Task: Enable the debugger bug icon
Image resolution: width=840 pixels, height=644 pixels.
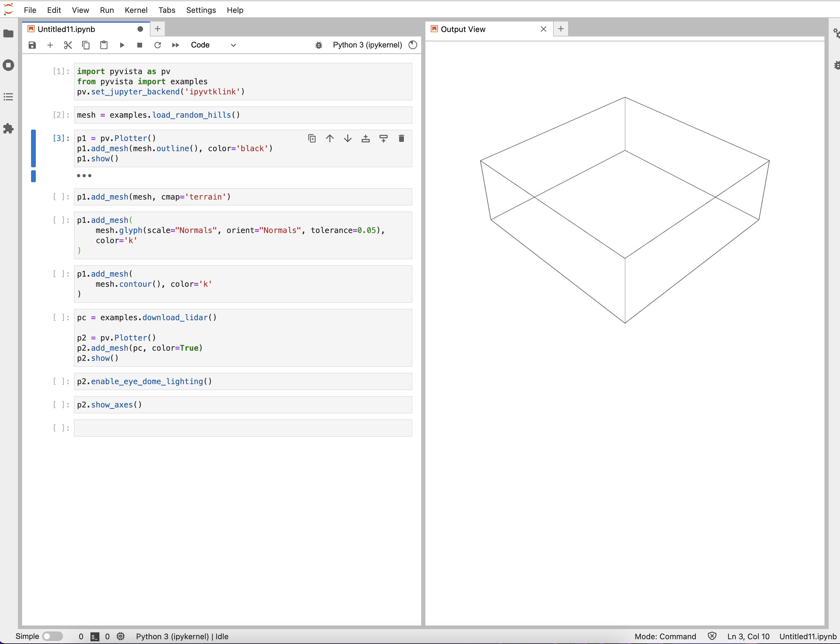Action: pos(319,45)
